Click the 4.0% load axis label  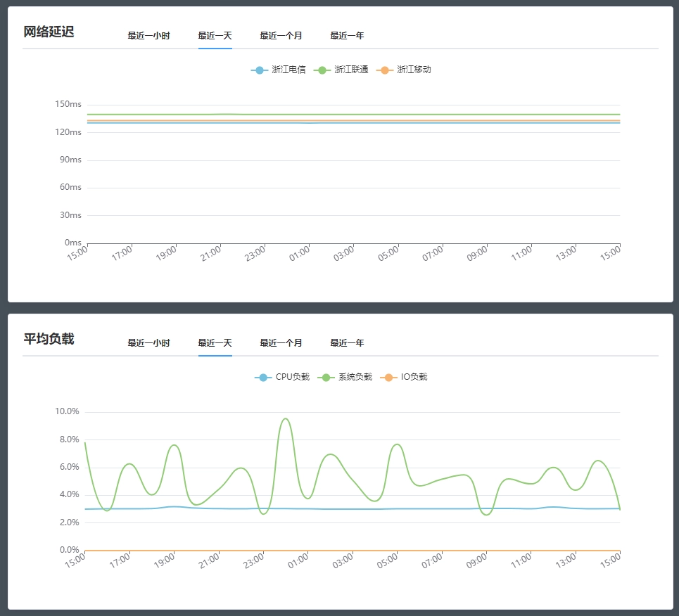point(69,494)
